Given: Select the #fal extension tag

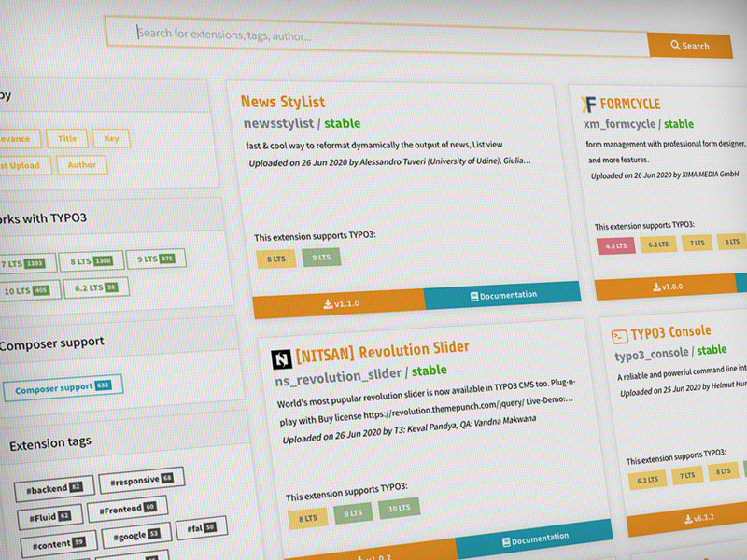Looking at the screenshot, I should click(202, 527).
